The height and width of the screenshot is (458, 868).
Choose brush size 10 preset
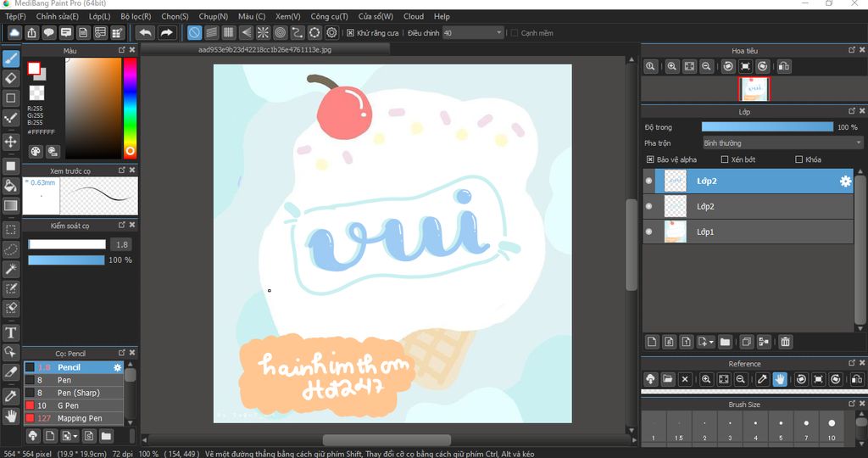click(832, 427)
